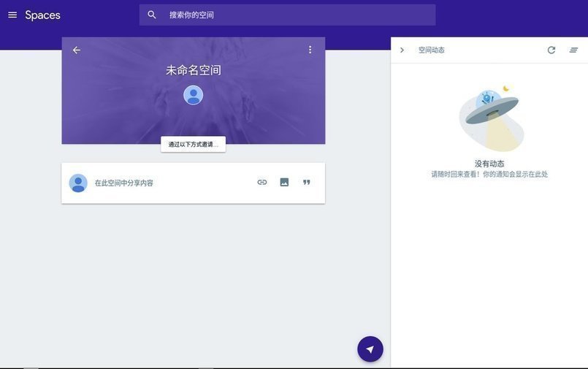Toggle the activity filter list icon
Screen dimensions: 588x369
pos(573,50)
